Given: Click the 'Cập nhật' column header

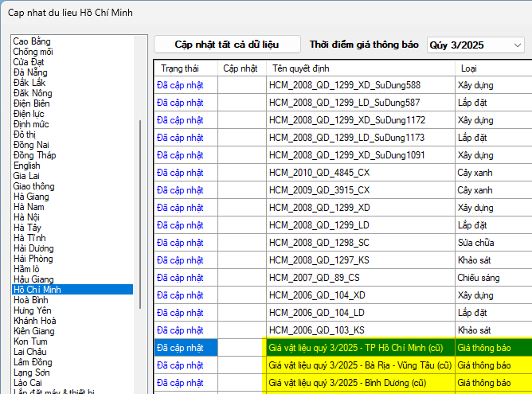Looking at the screenshot, I should (x=241, y=68).
